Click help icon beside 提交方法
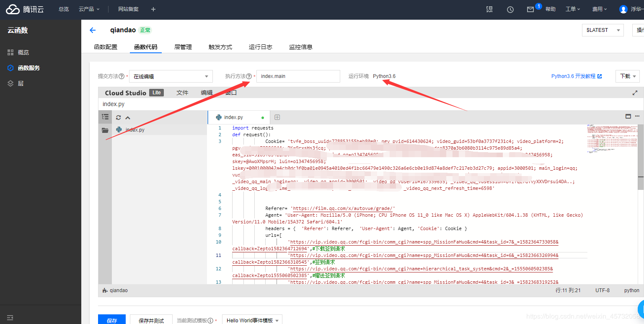The image size is (644, 324). click(122, 76)
